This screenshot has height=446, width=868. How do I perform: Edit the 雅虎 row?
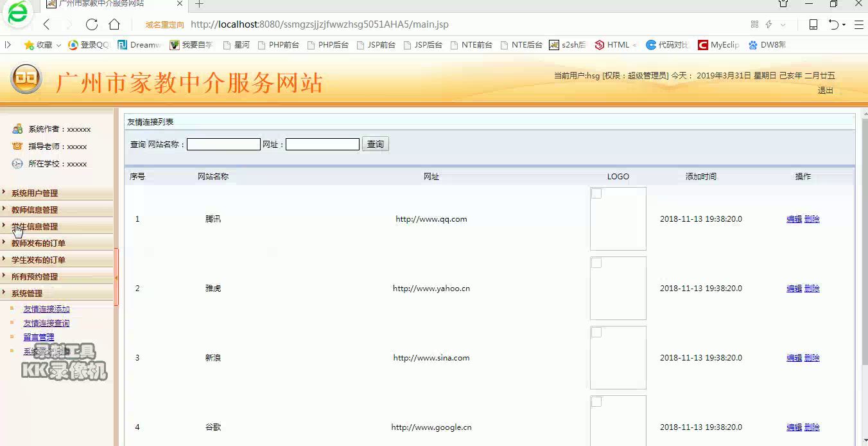[794, 289]
